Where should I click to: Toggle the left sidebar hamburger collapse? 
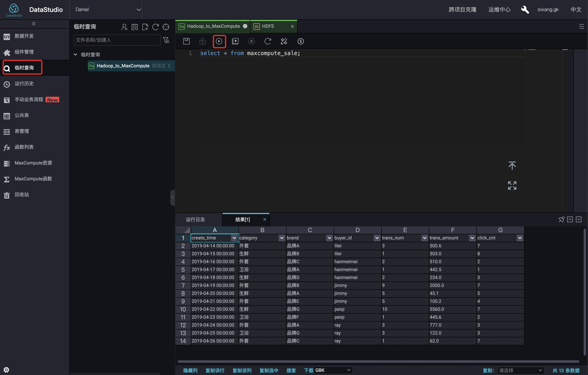[x=34, y=24]
